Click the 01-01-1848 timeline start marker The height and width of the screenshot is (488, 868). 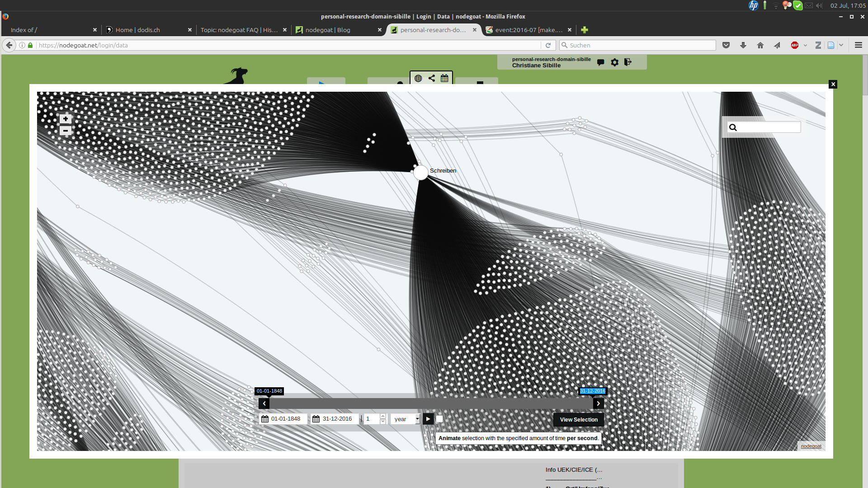pos(269,391)
